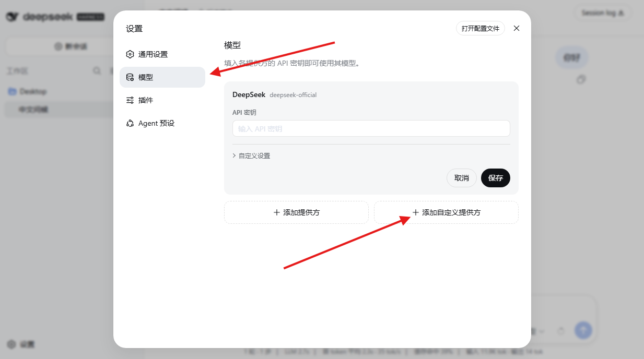Save the API key with 保存
This screenshot has height=359, width=644.
pos(496,178)
